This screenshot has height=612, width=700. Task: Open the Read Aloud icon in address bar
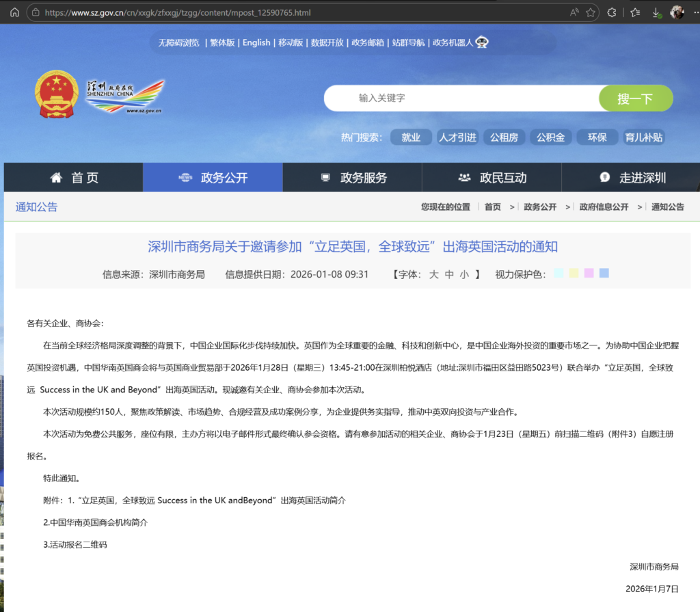click(574, 12)
